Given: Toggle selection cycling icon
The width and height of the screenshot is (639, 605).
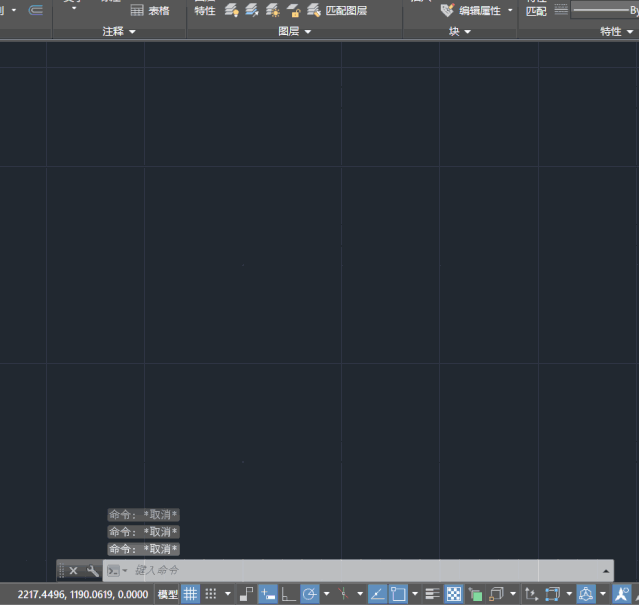Looking at the screenshot, I should [x=475, y=594].
